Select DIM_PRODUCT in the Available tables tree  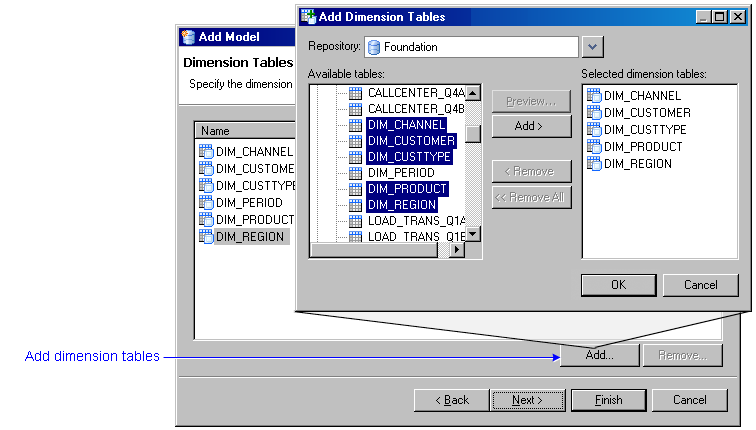[x=407, y=189]
